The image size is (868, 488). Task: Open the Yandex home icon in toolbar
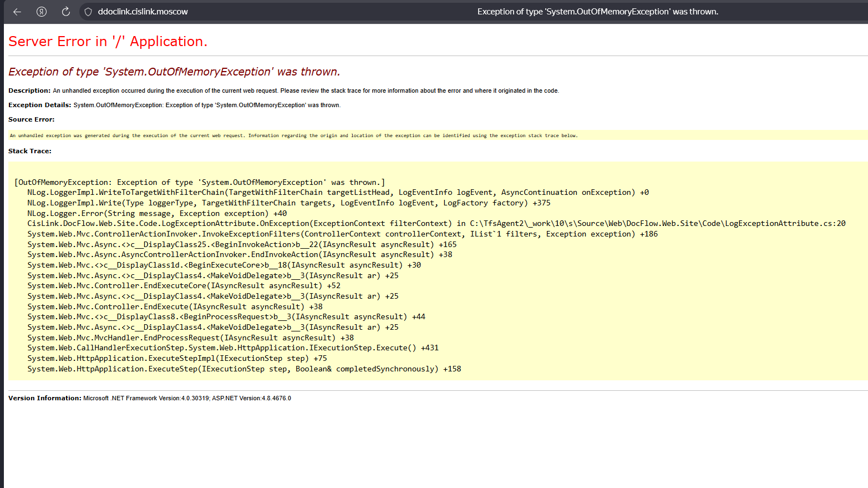coord(42,12)
